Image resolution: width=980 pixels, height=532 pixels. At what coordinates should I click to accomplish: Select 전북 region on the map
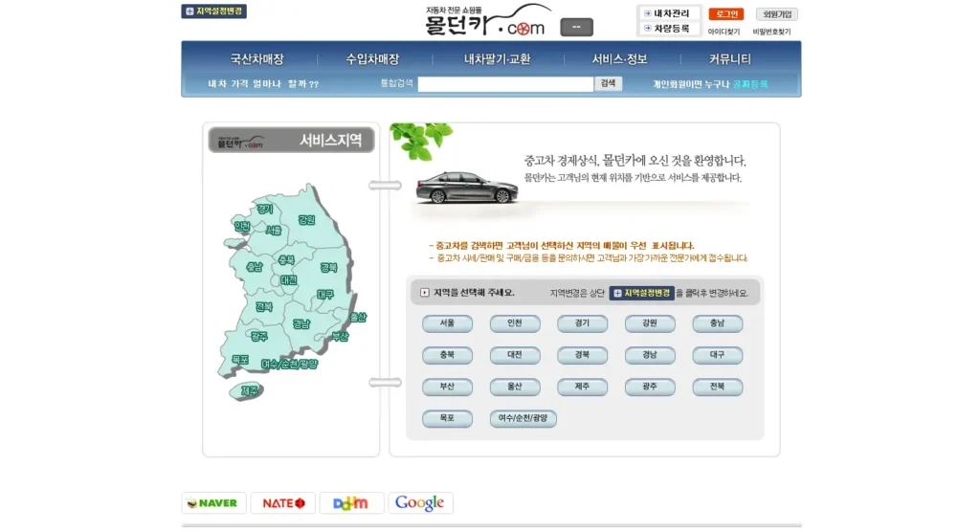coord(264,306)
